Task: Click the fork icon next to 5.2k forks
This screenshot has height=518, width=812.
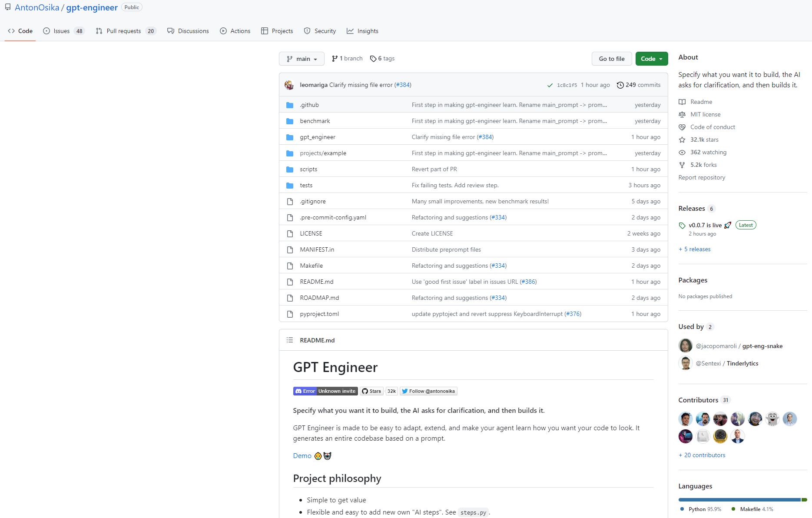Action: tap(682, 165)
